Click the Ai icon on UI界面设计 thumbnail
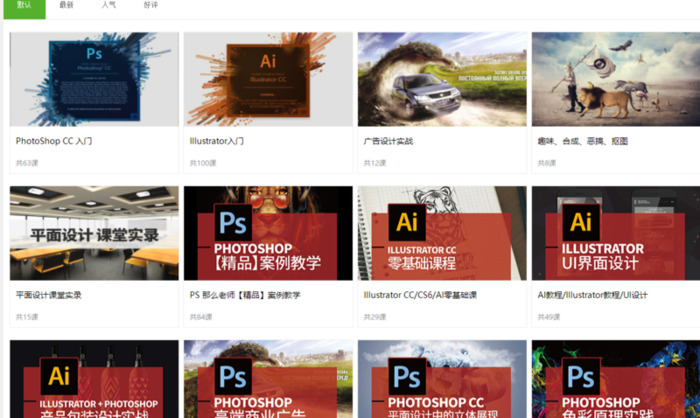The height and width of the screenshot is (418, 700). pyautogui.click(x=581, y=222)
